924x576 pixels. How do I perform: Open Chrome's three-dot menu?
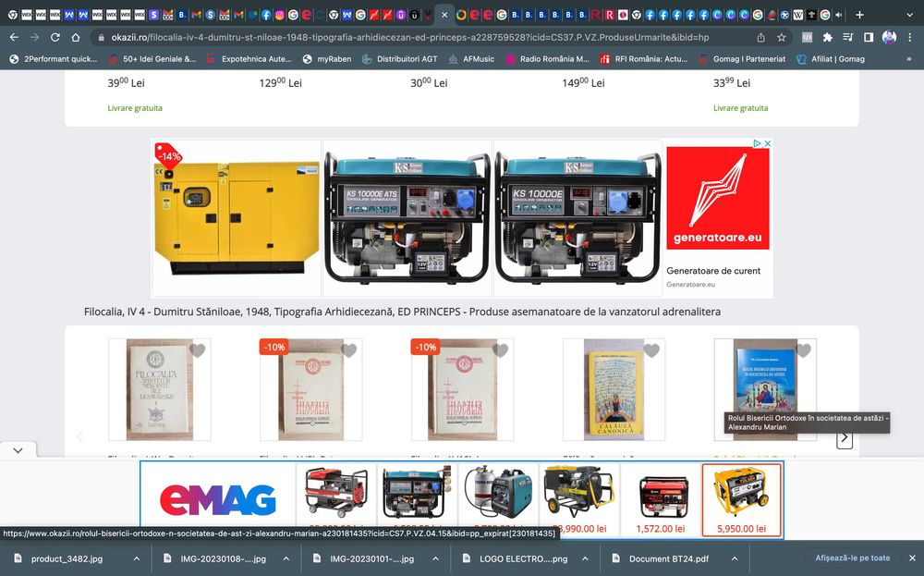pos(909,37)
